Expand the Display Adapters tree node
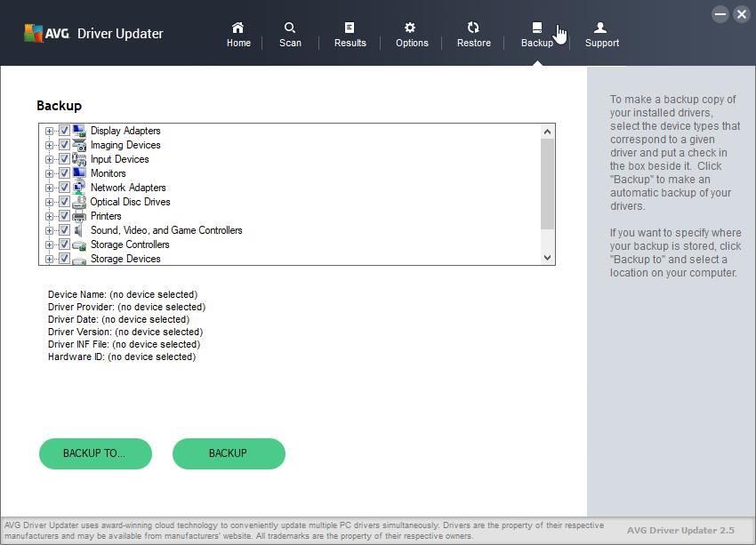 point(49,131)
